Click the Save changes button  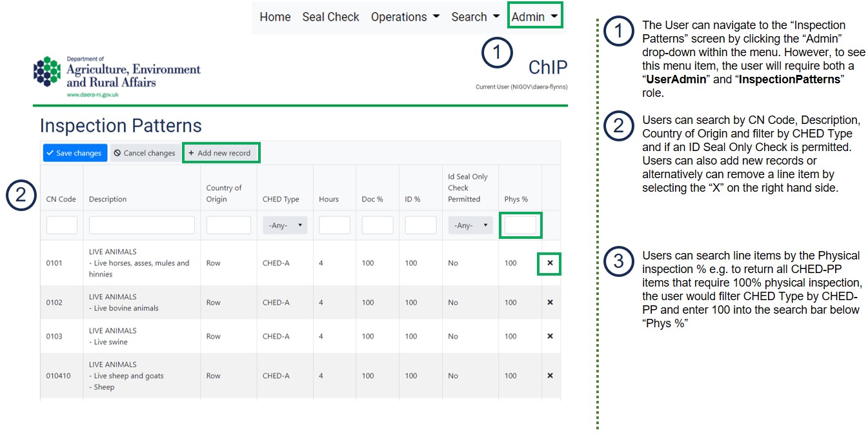[74, 153]
